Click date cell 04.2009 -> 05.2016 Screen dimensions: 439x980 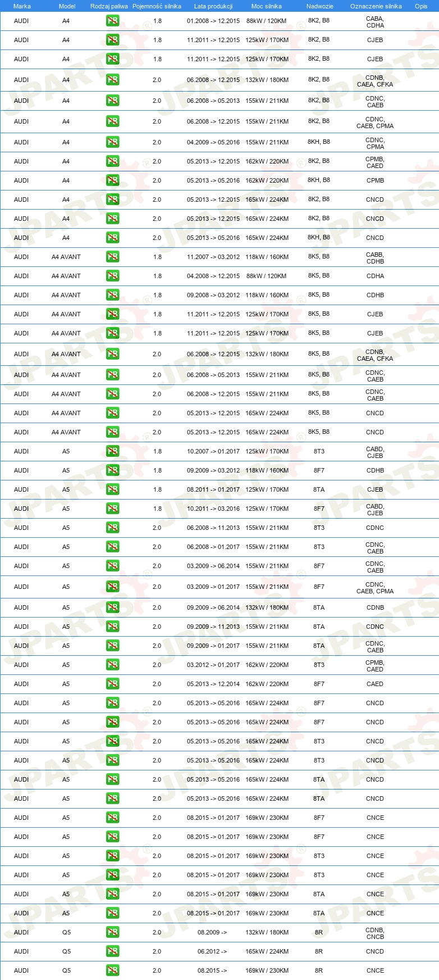213,142
